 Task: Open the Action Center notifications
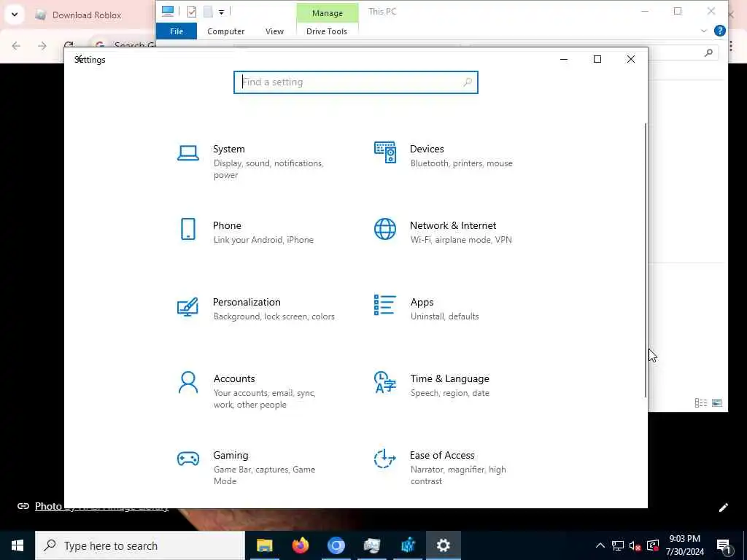[724, 546]
